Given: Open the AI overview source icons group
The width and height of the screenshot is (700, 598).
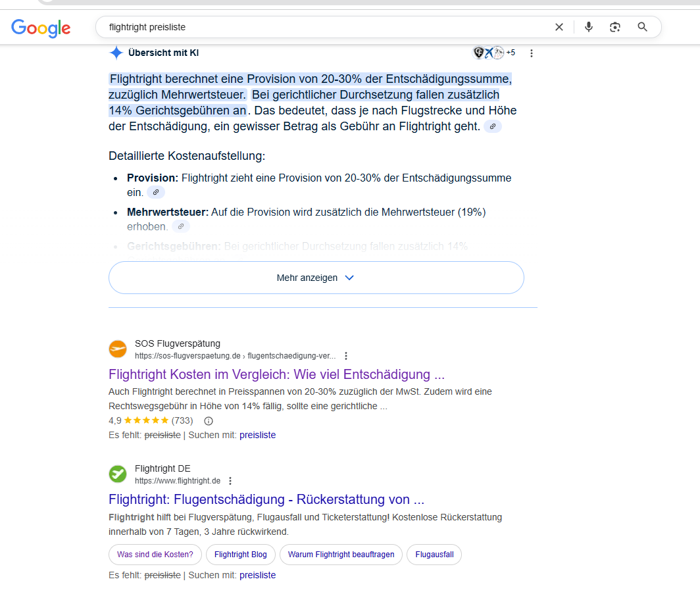Looking at the screenshot, I should click(x=494, y=53).
